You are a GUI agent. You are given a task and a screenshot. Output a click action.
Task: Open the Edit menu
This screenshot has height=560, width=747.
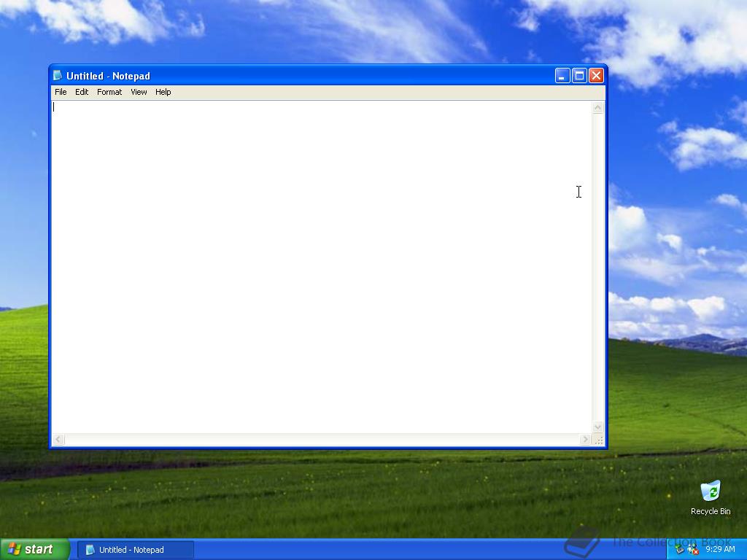point(82,92)
